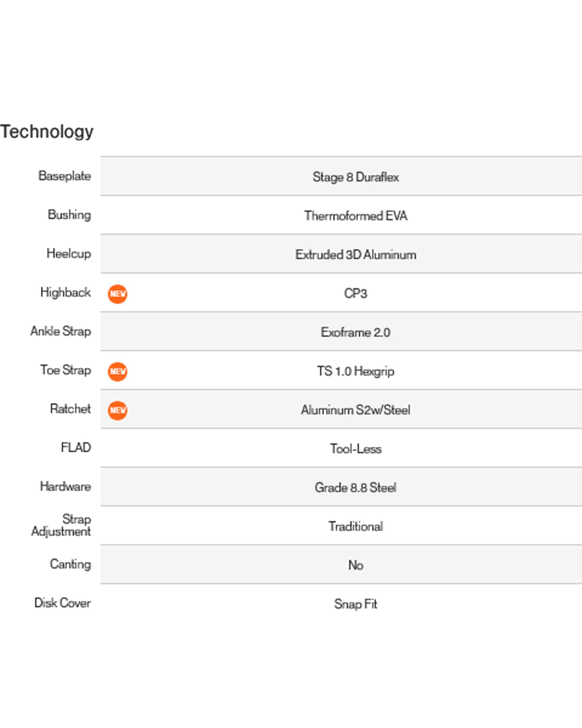Click the Strap Adjustment label

(62, 525)
